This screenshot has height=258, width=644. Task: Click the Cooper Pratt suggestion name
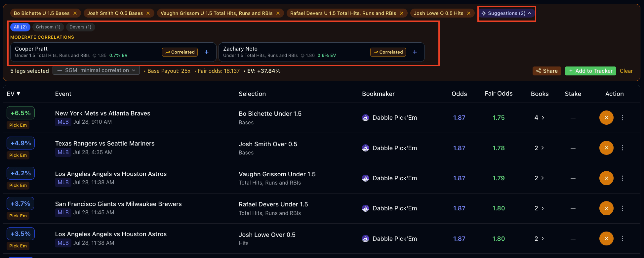click(x=31, y=49)
